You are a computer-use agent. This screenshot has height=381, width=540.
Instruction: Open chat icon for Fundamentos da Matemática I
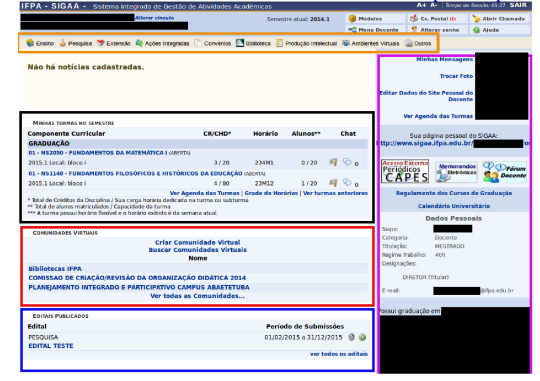347,162
